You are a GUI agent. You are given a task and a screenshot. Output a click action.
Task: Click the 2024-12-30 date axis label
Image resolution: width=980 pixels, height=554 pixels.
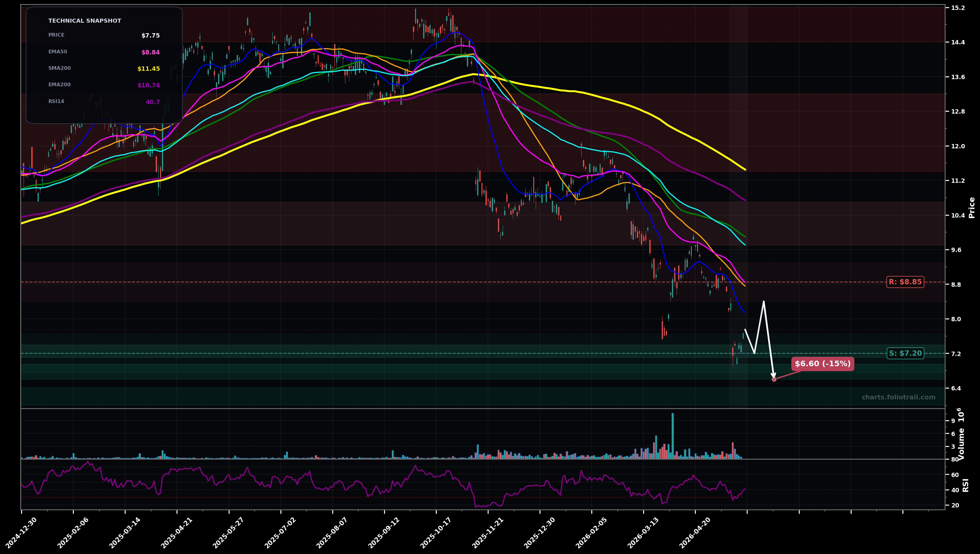coord(21,533)
